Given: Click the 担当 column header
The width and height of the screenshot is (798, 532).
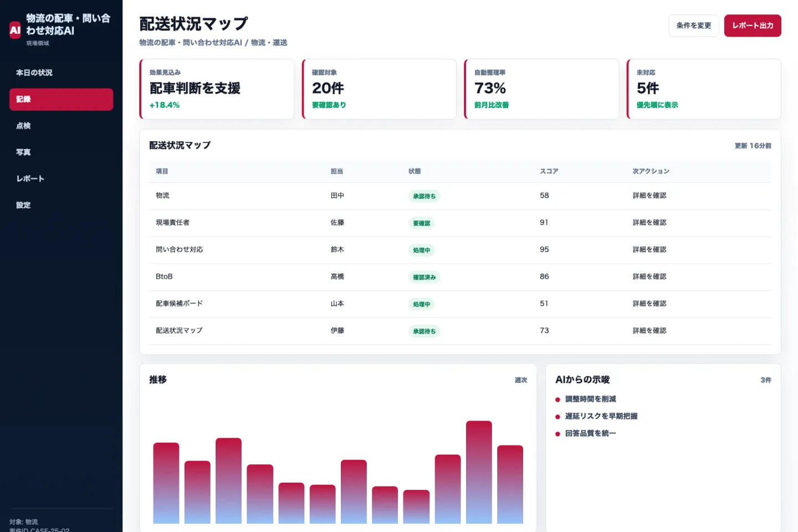Looking at the screenshot, I should coord(337,171).
